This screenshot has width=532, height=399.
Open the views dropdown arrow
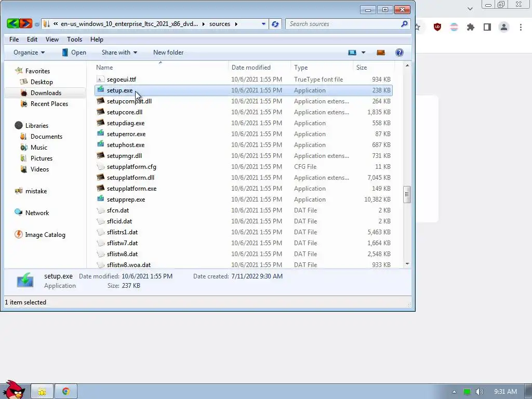[363, 52]
